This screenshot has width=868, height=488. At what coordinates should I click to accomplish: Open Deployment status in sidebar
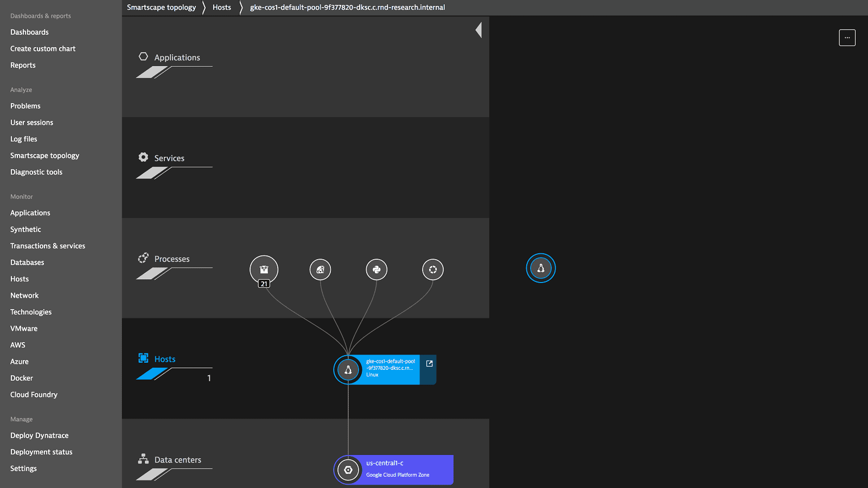[41, 452]
